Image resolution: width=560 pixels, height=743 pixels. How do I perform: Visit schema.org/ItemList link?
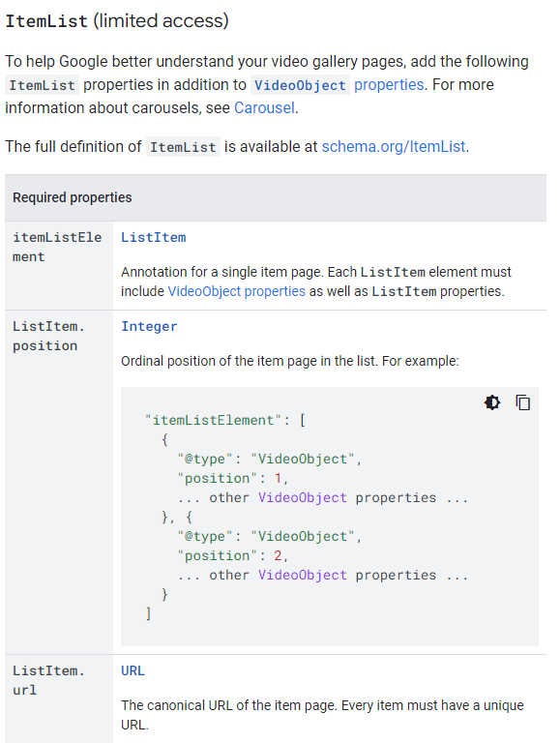tap(394, 147)
